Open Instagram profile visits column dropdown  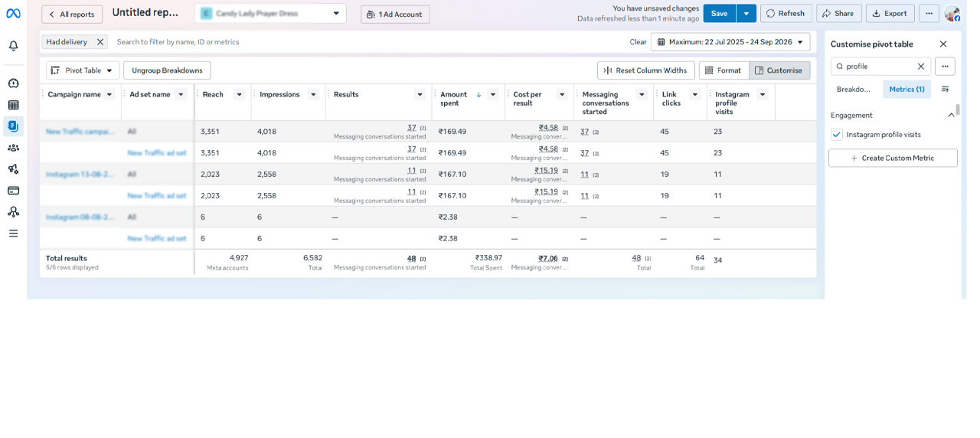pyautogui.click(x=763, y=95)
